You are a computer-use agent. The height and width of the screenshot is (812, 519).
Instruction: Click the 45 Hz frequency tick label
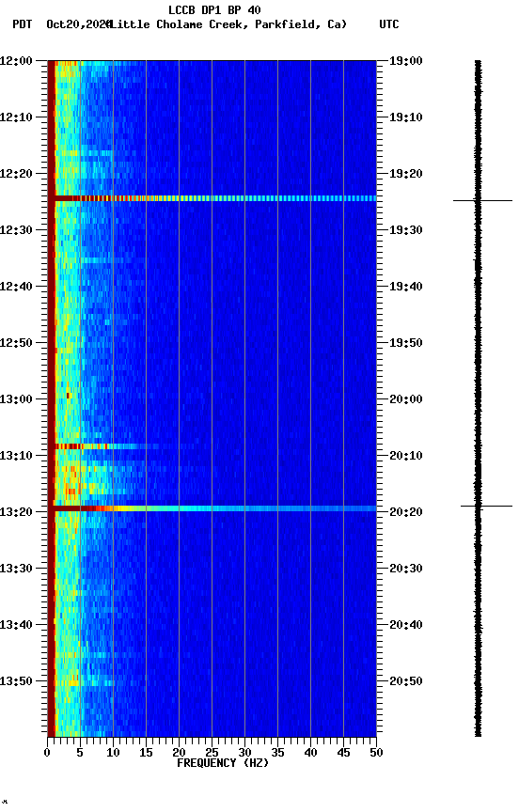tap(343, 753)
